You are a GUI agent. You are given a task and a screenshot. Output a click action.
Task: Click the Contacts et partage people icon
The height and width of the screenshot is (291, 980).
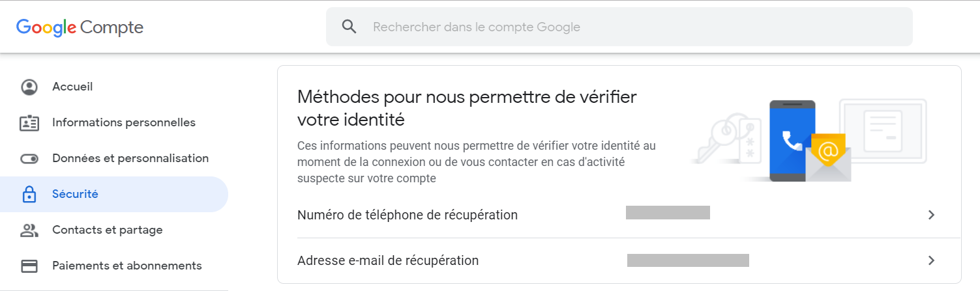click(x=29, y=230)
